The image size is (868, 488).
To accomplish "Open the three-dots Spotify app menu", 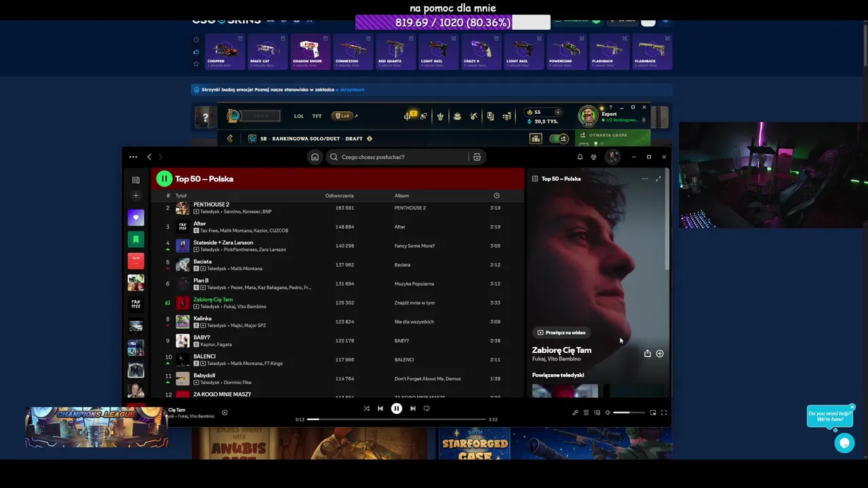I will 133,157.
